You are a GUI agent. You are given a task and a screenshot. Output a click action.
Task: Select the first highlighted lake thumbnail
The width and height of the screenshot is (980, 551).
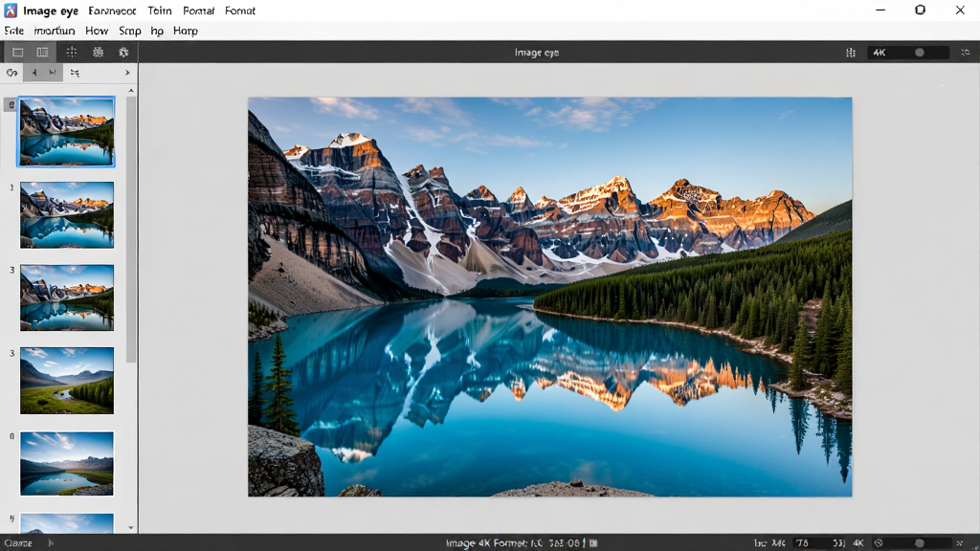click(x=66, y=132)
